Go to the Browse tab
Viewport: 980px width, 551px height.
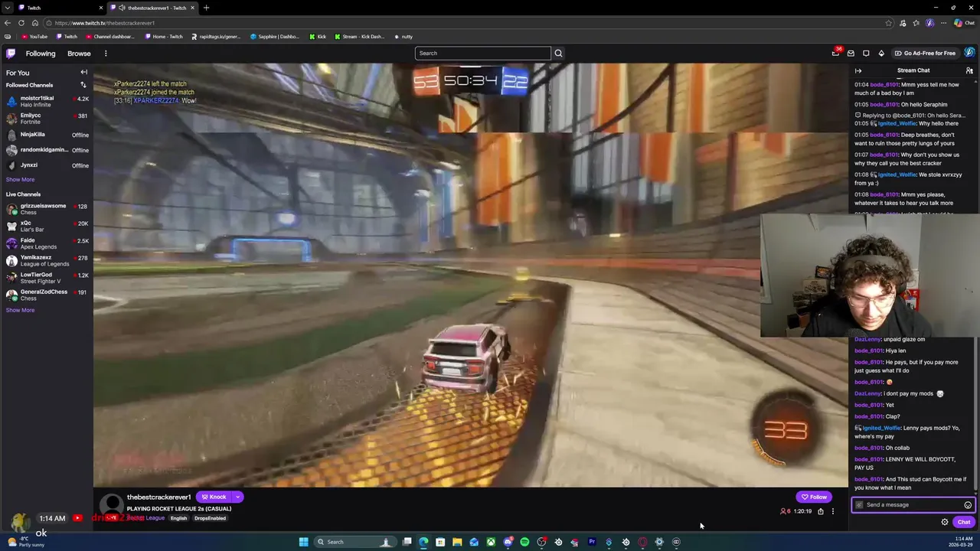click(79, 54)
